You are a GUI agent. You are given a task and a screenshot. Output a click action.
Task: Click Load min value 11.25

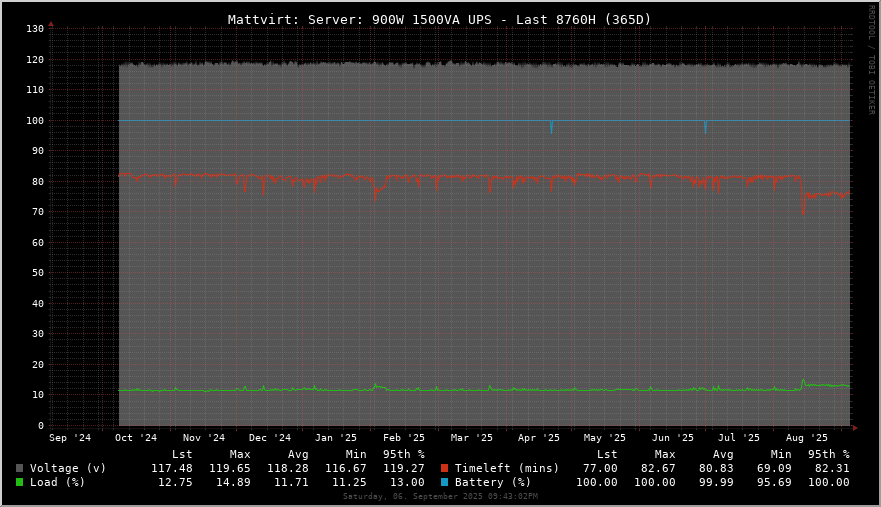point(349,482)
